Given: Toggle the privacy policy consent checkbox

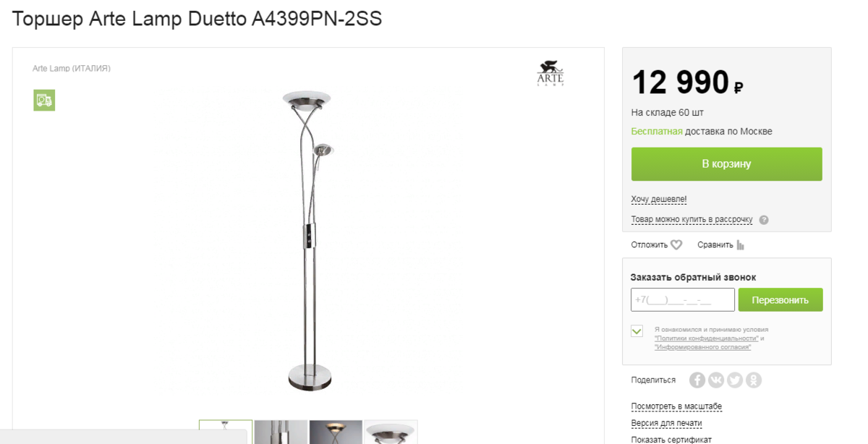Looking at the screenshot, I should coord(637,331).
